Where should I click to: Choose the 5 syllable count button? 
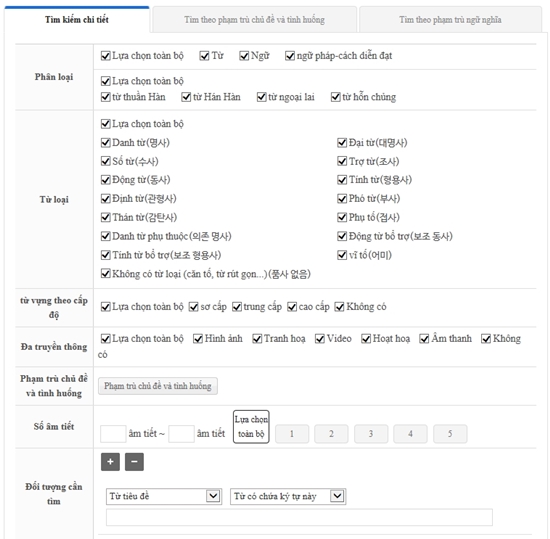click(450, 434)
